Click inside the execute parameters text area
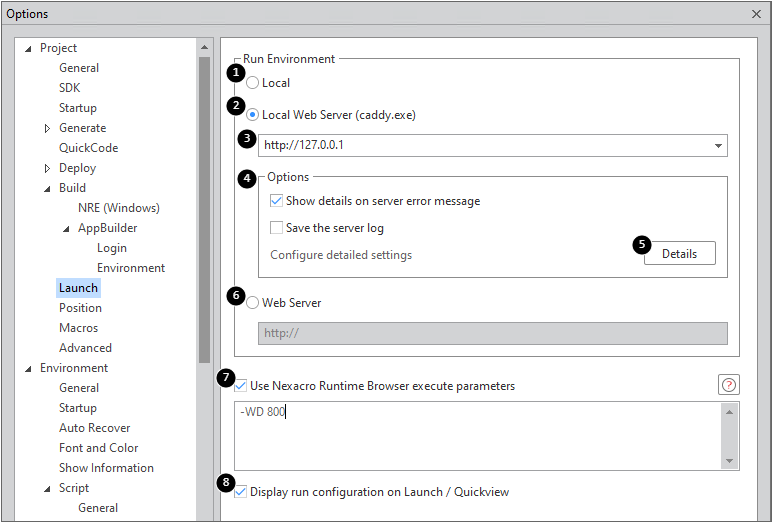The image size is (772, 522). (x=480, y=435)
